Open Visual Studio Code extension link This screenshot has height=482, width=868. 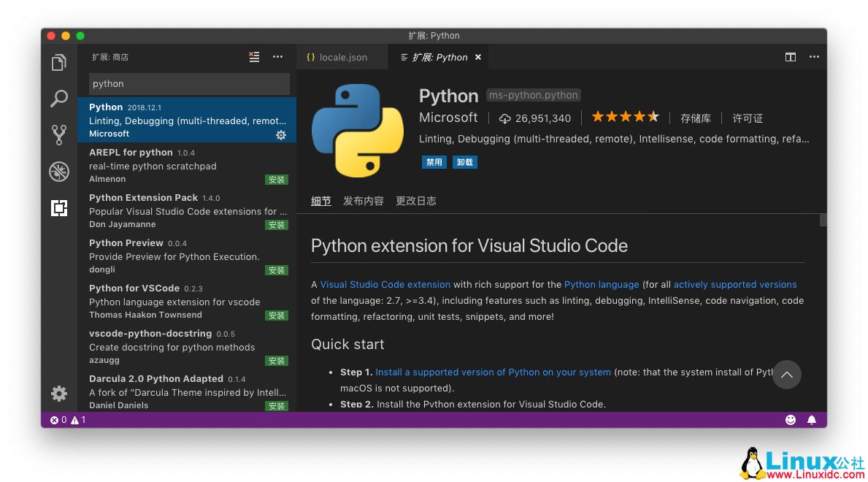385,284
